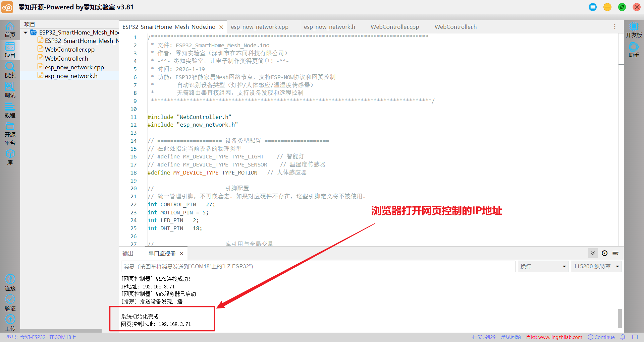The height and width of the screenshot is (342, 644).
Task: Click the IP地址: 192.168.3.71 output line
Action: [148, 287]
